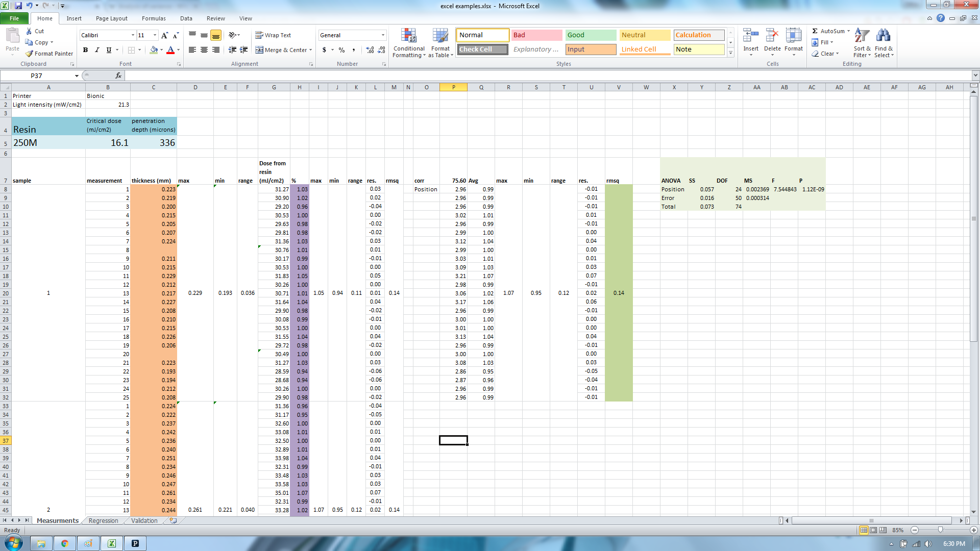Click the Paste icon in Clipboard group
Viewport: 980px width, 551px height.
click(12, 36)
